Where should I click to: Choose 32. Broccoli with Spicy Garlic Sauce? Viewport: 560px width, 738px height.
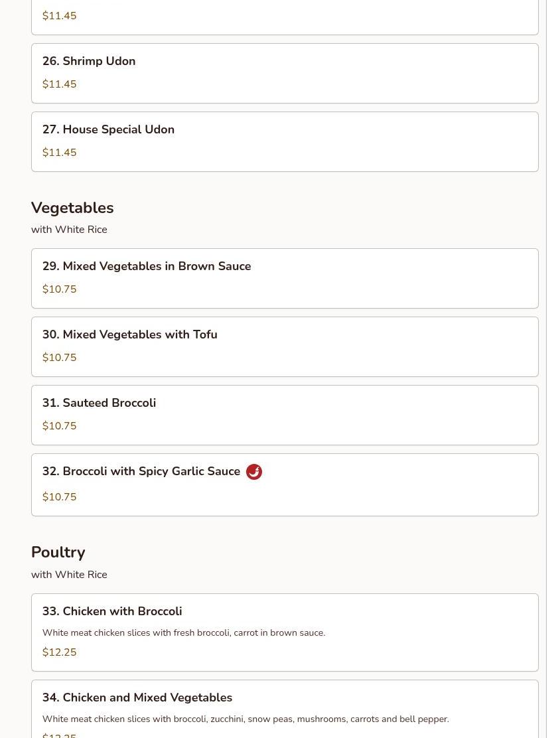point(285,484)
